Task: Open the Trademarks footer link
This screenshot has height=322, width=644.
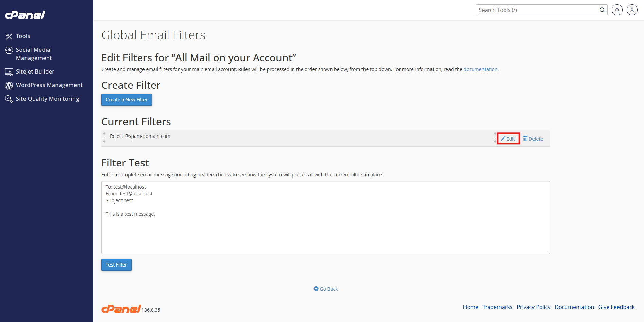Action: pyautogui.click(x=497, y=307)
